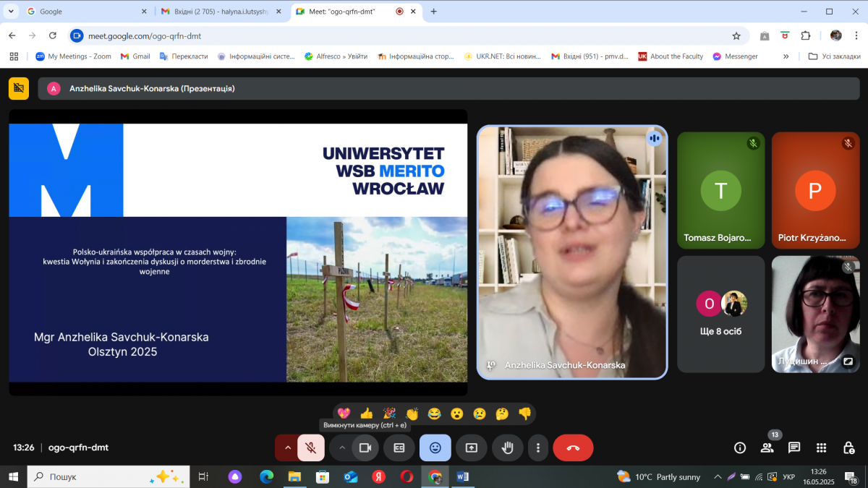The image size is (868, 488).
Task: Open host controls lock icon
Action: (848, 448)
